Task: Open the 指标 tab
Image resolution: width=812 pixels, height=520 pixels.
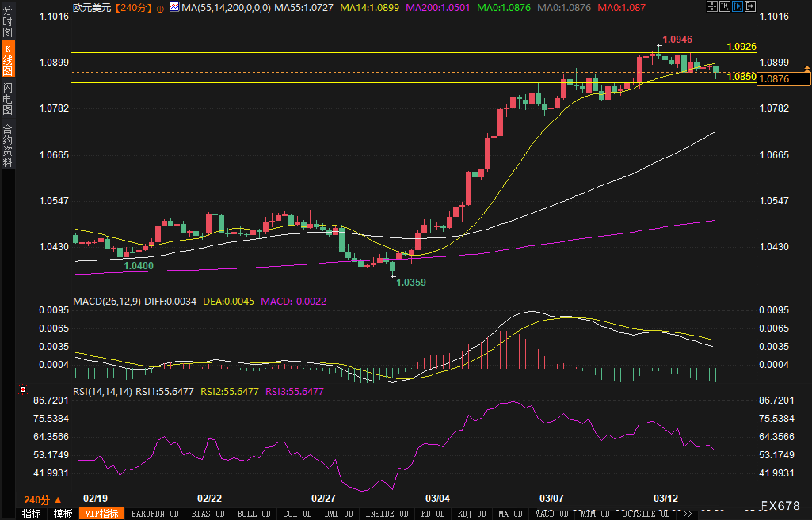Action: coord(31,514)
